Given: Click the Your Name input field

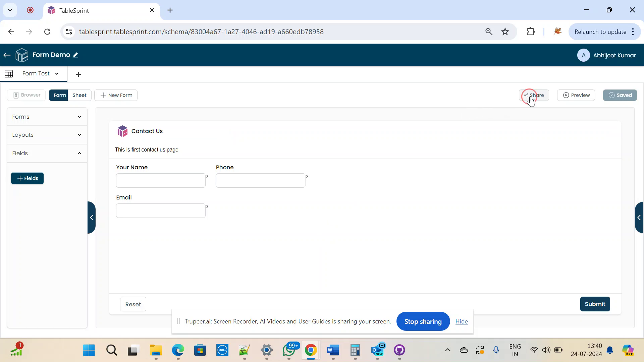Looking at the screenshot, I should point(161,180).
